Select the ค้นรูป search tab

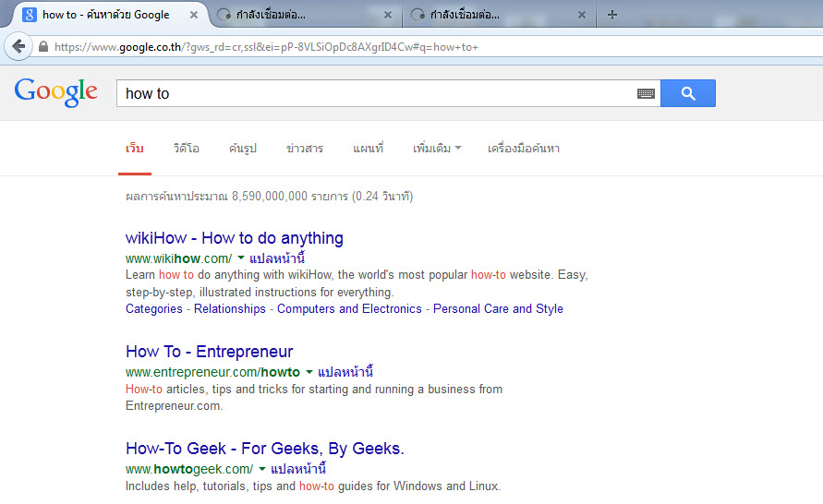[x=243, y=149]
